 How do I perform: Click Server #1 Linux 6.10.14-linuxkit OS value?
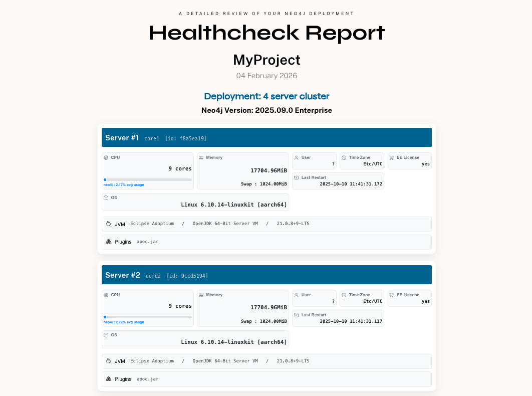click(234, 205)
